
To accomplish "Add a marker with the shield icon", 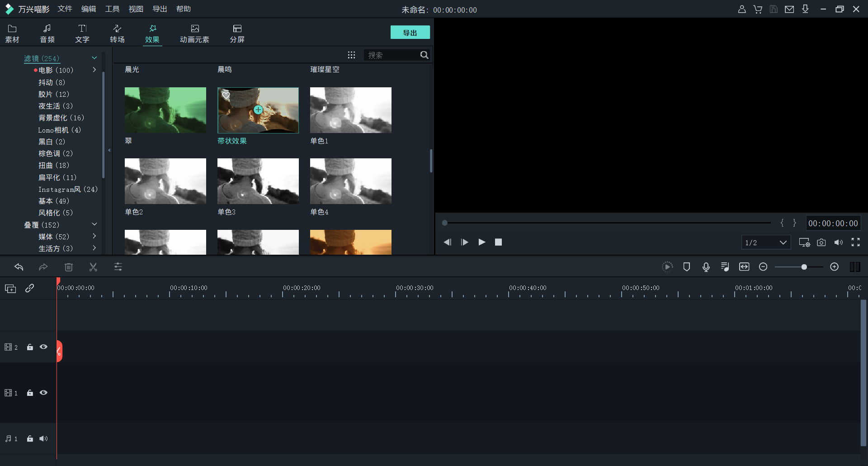I will (x=686, y=267).
